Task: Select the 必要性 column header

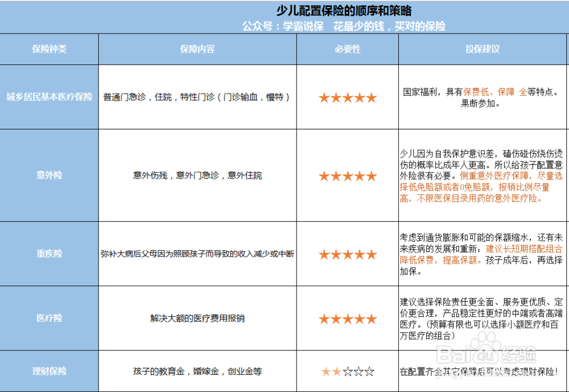Action: (348, 49)
